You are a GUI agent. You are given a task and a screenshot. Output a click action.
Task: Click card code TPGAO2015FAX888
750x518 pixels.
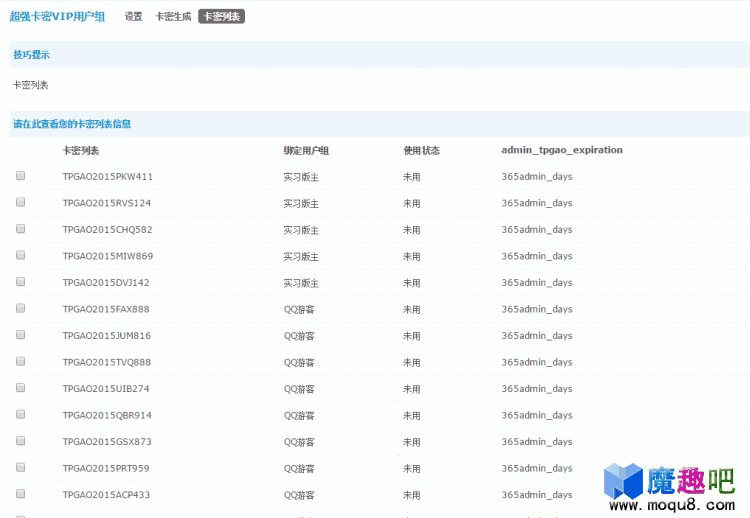tap(106, 309)
